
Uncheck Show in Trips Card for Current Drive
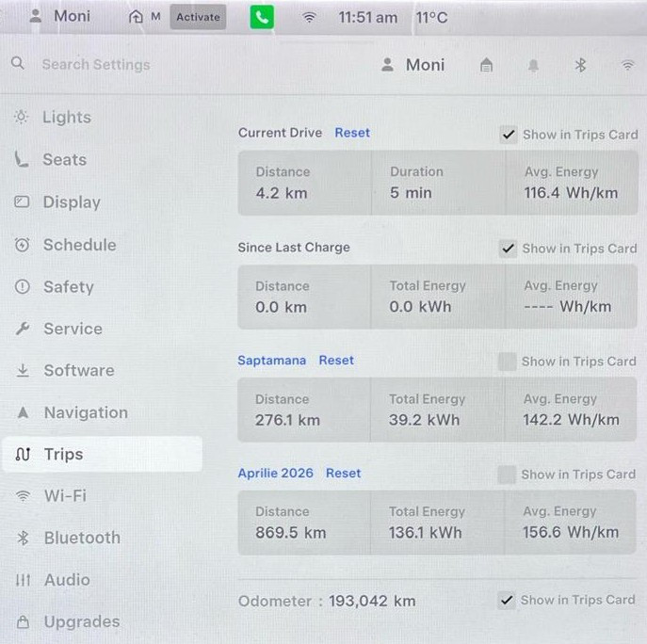[x=509, y=135]
